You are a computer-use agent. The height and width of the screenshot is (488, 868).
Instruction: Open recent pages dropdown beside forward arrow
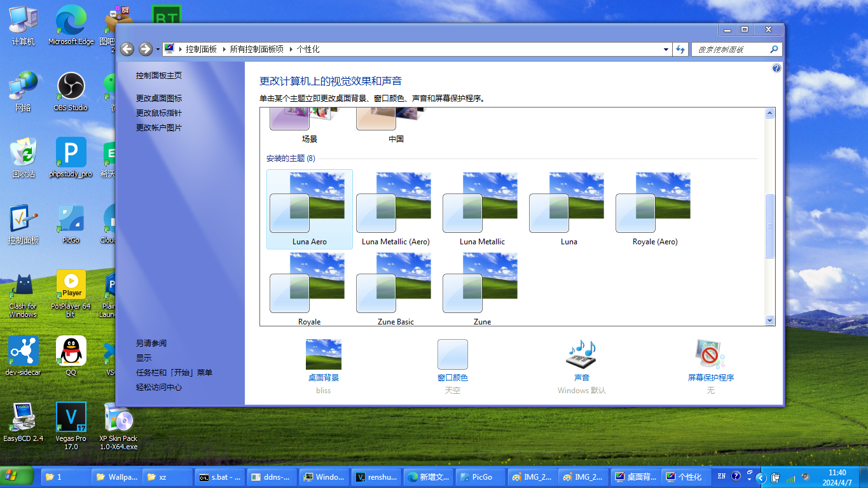[x=157, y=50]
